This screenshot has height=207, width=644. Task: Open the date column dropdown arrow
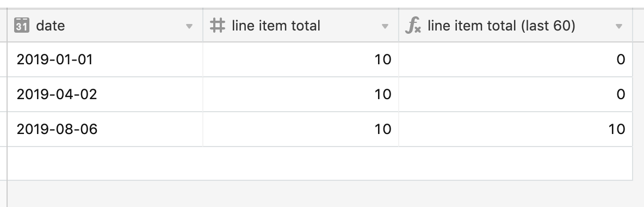pos(189,26)
